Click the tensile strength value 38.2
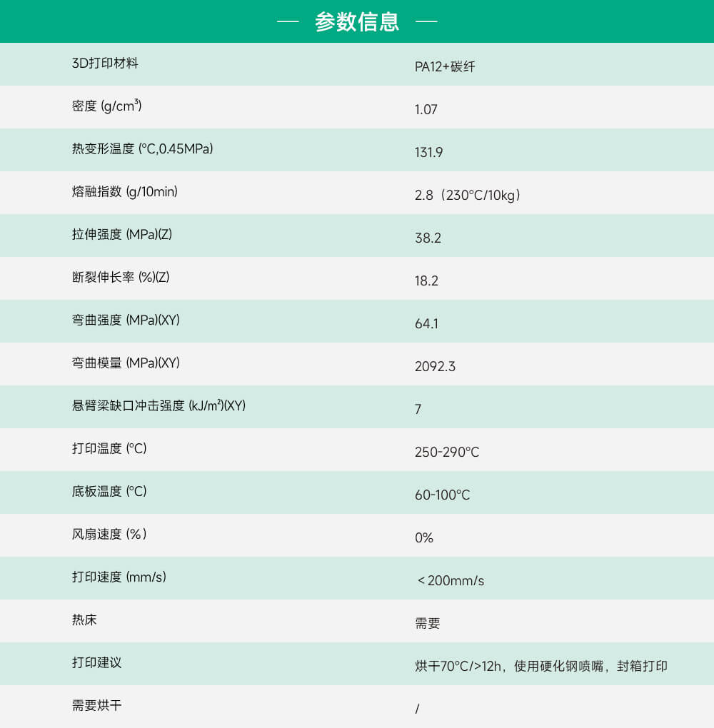The image size is (714, 728). 428,238
